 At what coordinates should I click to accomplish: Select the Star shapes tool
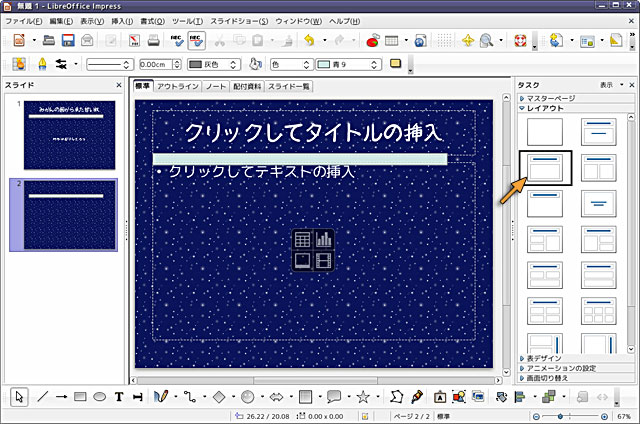point(363,397)
